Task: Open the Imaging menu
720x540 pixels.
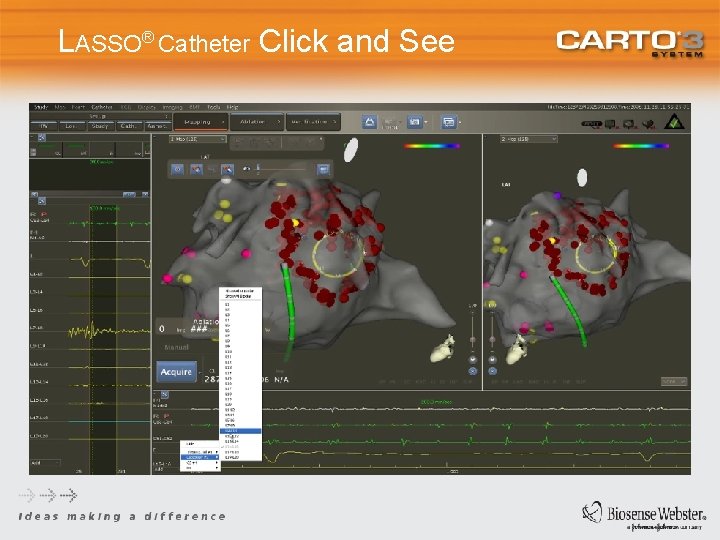Action: coord(173,107)
